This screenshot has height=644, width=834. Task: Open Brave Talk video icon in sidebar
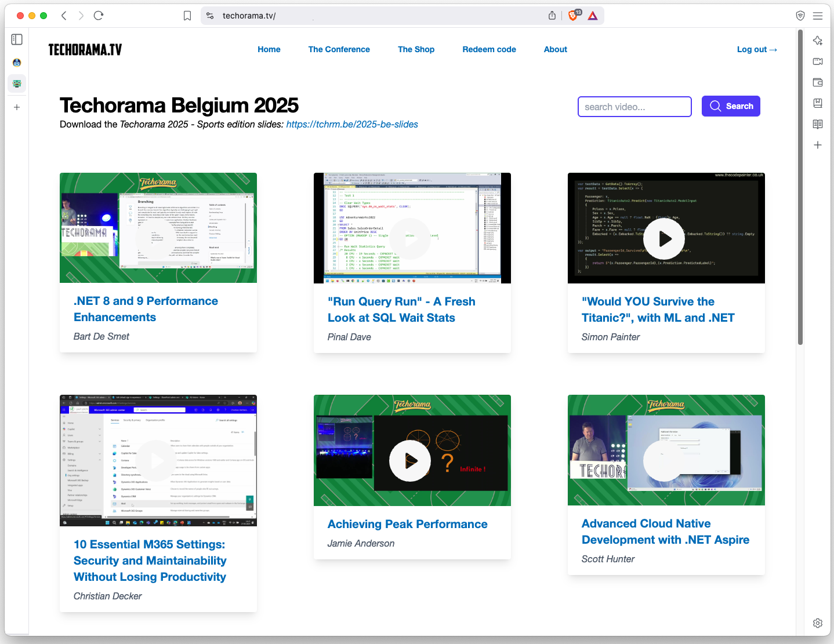point(818,61)
